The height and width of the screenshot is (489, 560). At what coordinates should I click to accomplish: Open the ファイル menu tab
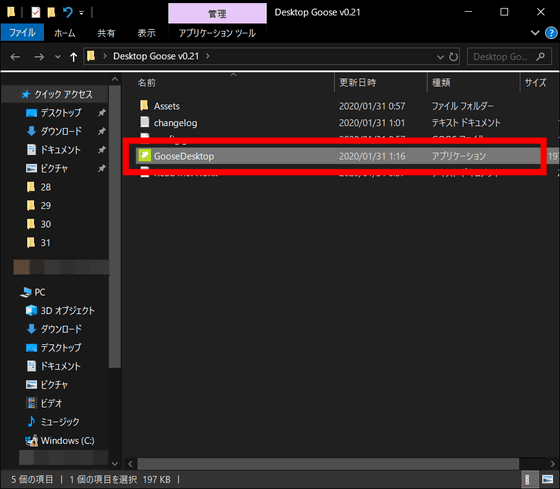22,33
